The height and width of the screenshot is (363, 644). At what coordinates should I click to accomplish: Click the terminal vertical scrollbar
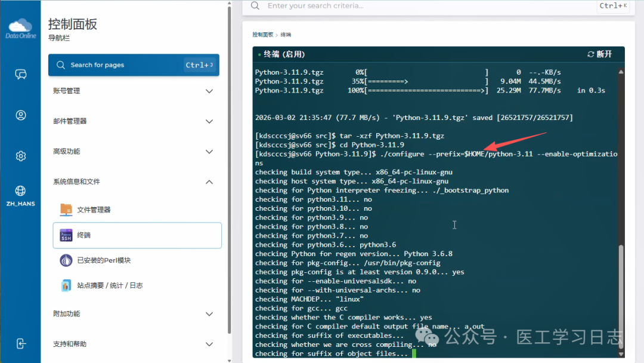click(x=621, y=299)
